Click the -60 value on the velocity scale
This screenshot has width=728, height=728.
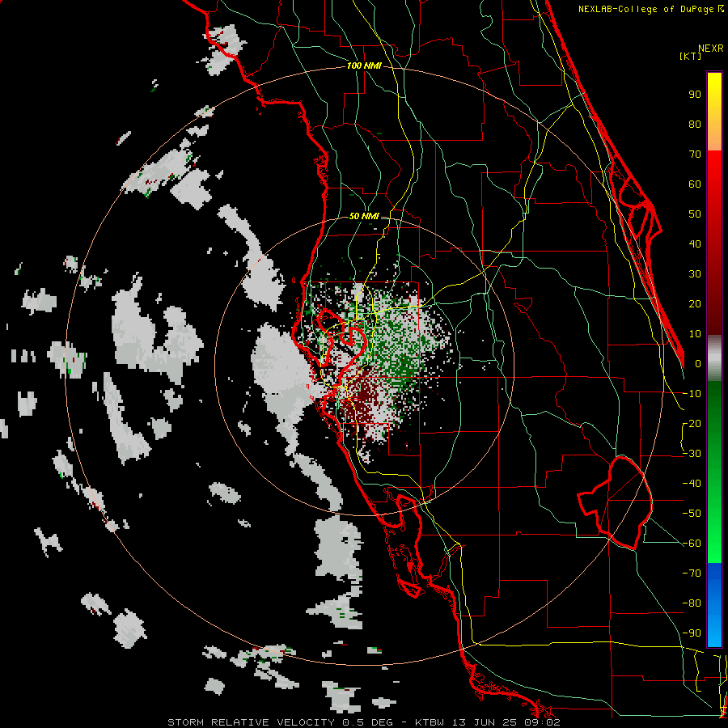pyautogui.click(x=692, y=544)
